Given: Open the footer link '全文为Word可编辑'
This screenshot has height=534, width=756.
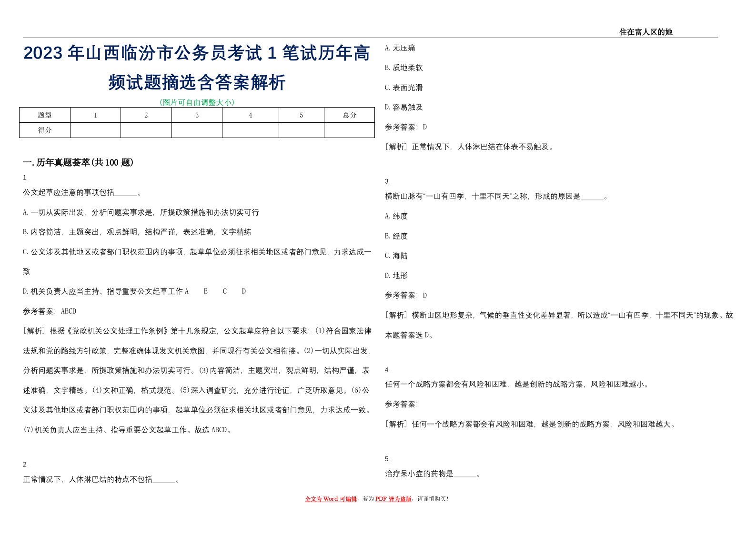Looking at the screenshot, I should (x=331, y=499).
